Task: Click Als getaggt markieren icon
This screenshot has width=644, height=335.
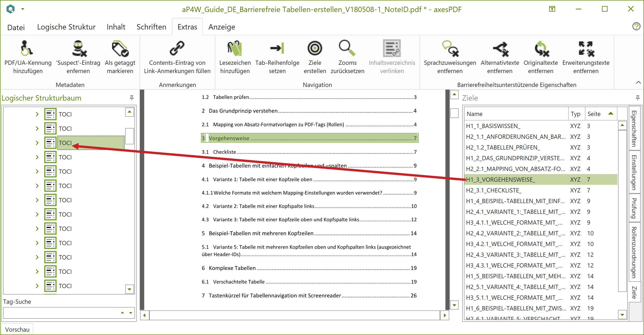Action: [x=120, y=48]
